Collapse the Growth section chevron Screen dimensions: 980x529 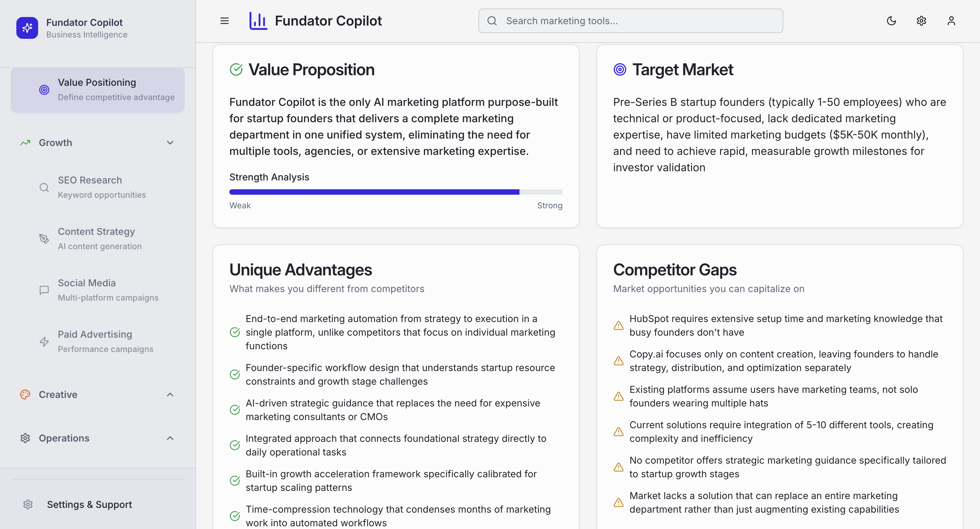pos(170,143)
